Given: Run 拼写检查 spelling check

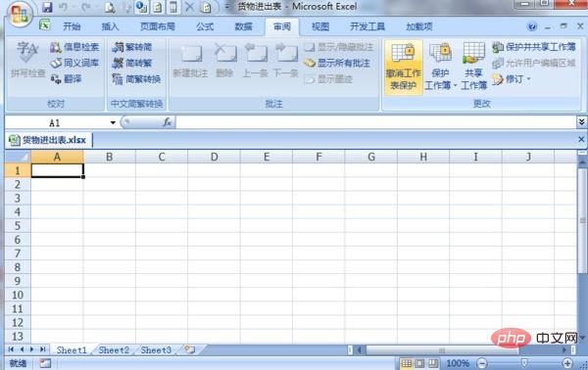Looking at the screenshot, I should coord(27,60).
